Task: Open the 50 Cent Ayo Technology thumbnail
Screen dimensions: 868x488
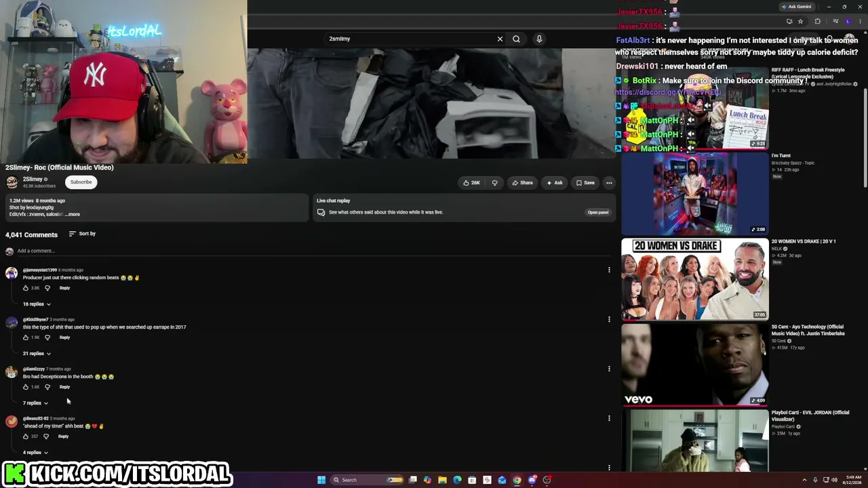Action: [x=695, y=365]
